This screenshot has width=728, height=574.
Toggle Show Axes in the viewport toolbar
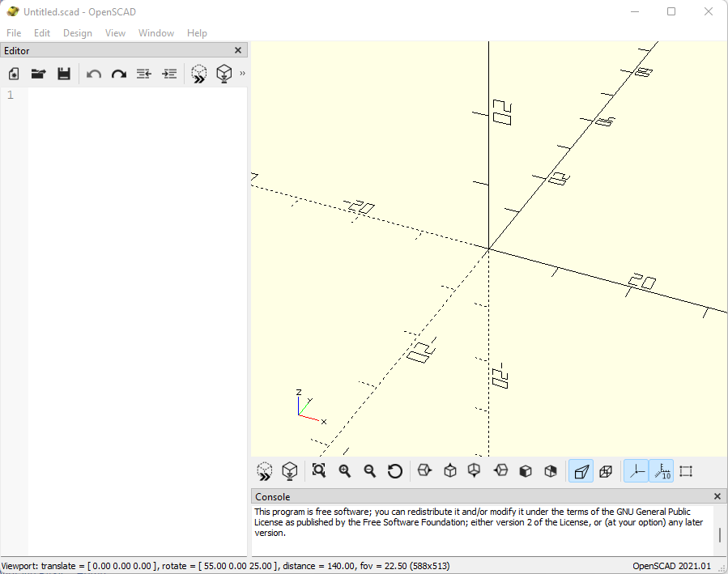click(636, 471)
